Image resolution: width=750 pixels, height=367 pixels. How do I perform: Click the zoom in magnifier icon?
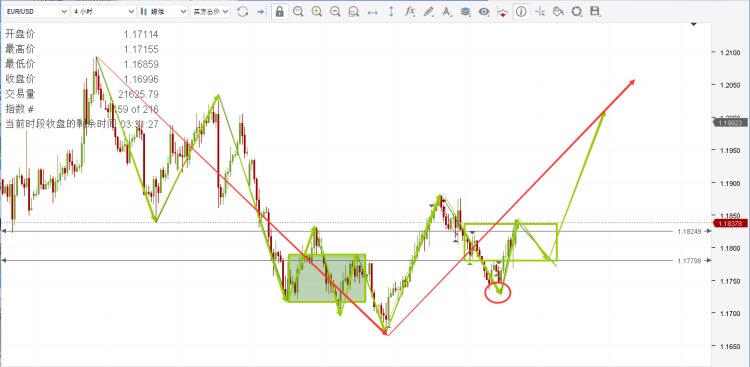316,12
